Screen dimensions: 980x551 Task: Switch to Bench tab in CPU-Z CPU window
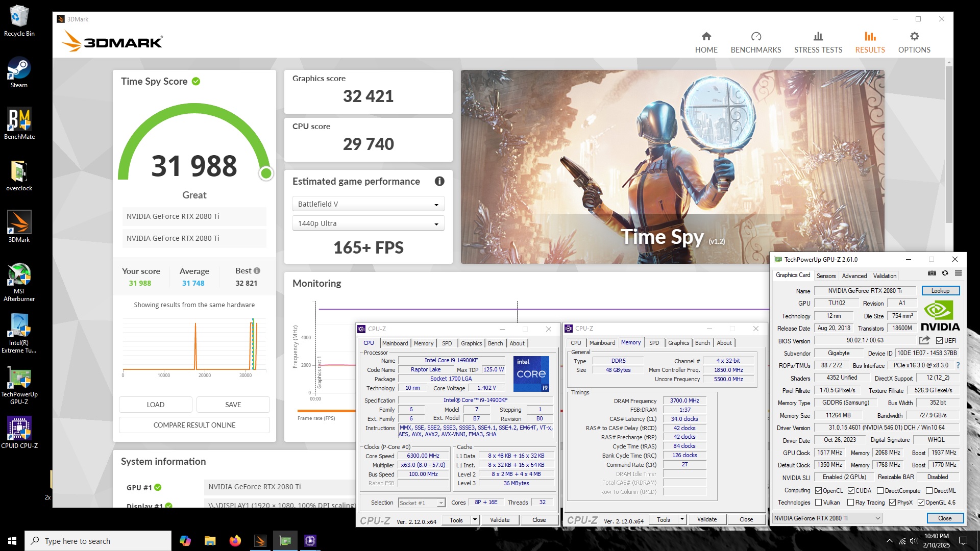[x=495, y=343]
